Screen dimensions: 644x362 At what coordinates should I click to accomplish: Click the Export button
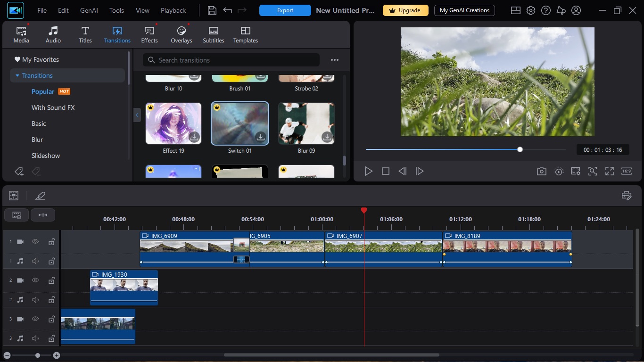285,10
